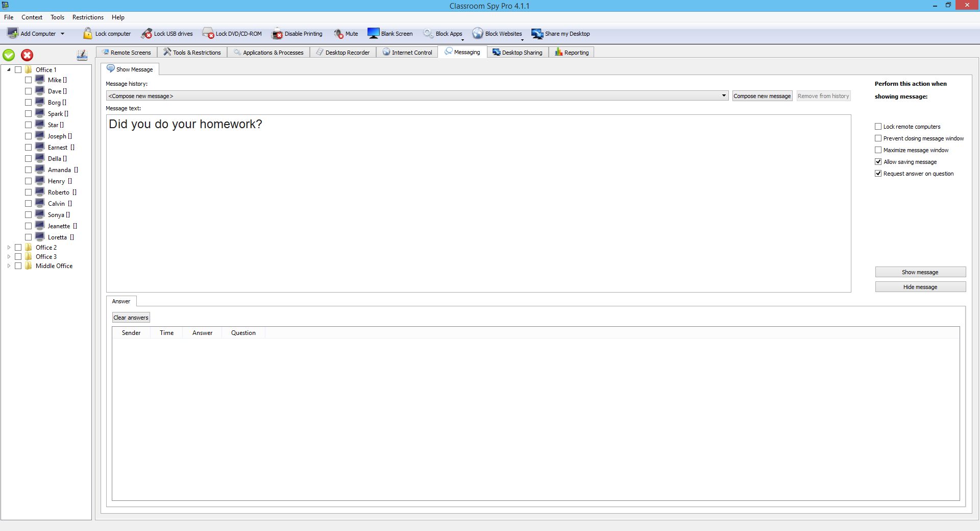
Task: Switch to the Internet Control tab
Action: click(x=407, y=53)
